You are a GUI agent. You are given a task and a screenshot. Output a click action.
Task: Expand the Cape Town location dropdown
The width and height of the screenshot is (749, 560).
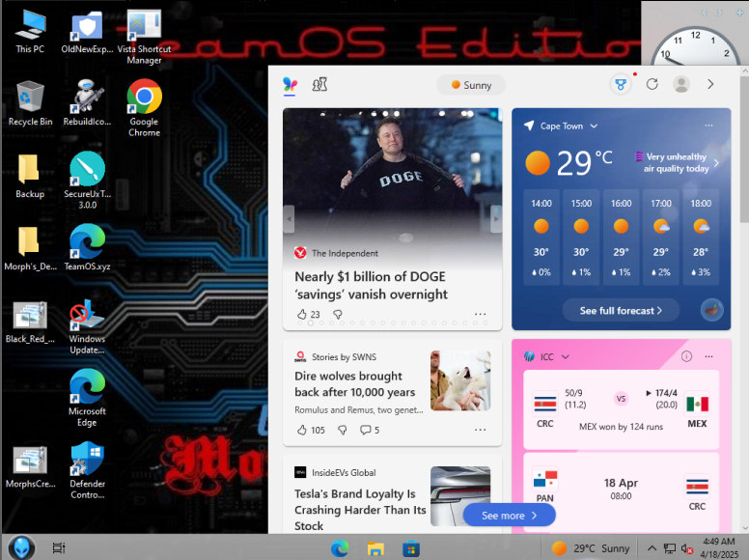(594, 126)
